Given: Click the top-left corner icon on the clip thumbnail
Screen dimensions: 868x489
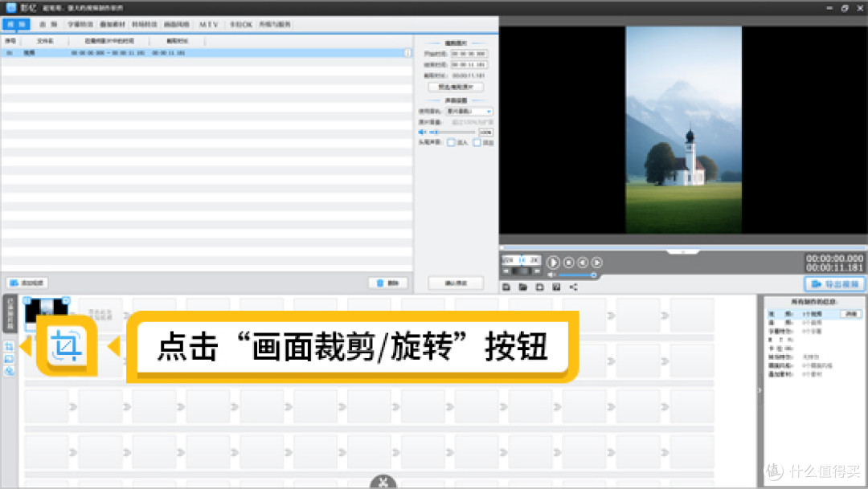Looking at the screenshot, I should point(27,300).
